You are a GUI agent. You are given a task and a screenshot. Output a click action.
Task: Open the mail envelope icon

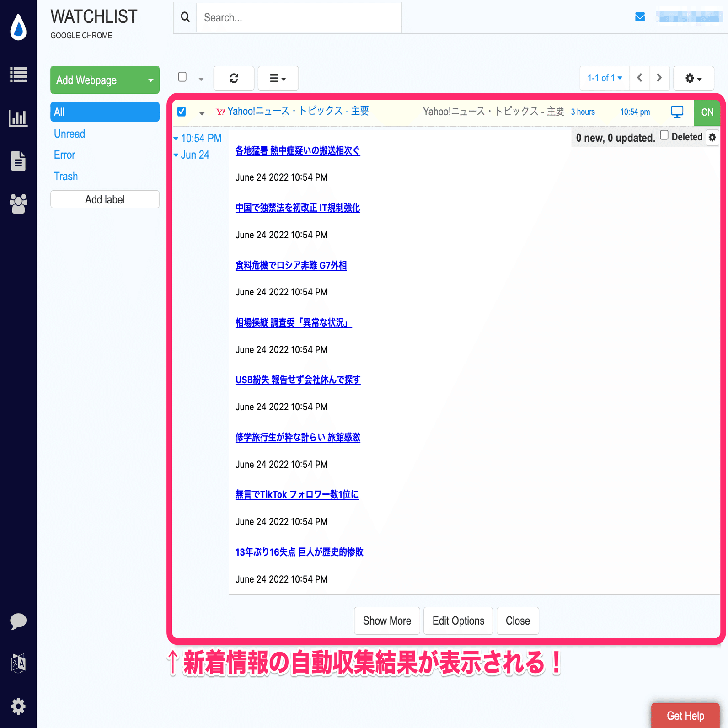640,17
